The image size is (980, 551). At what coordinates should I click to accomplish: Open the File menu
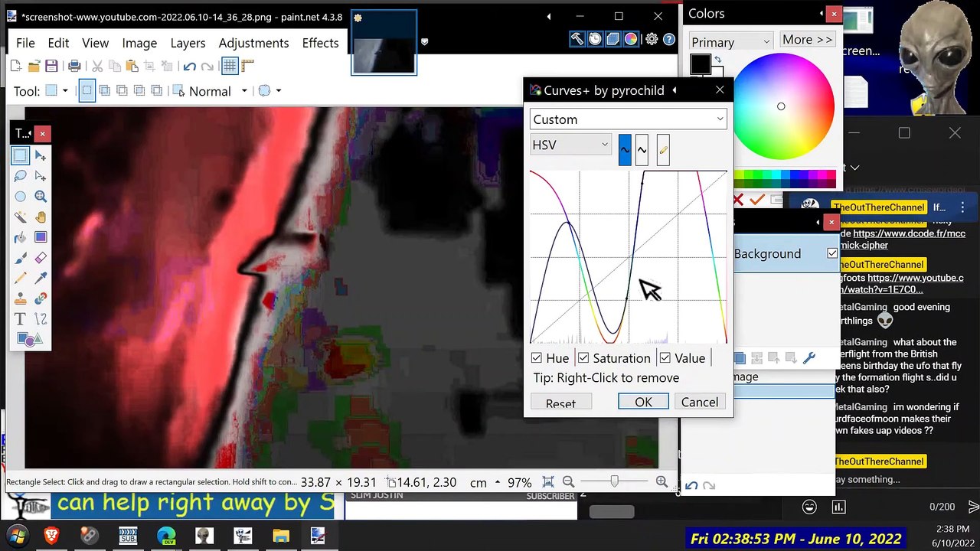click(x=25, y=43)
